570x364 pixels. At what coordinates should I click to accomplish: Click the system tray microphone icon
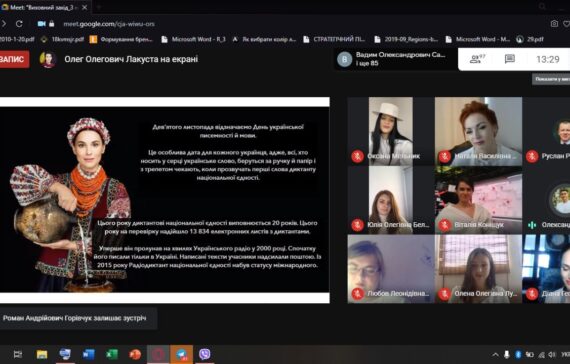click(506, 354)
